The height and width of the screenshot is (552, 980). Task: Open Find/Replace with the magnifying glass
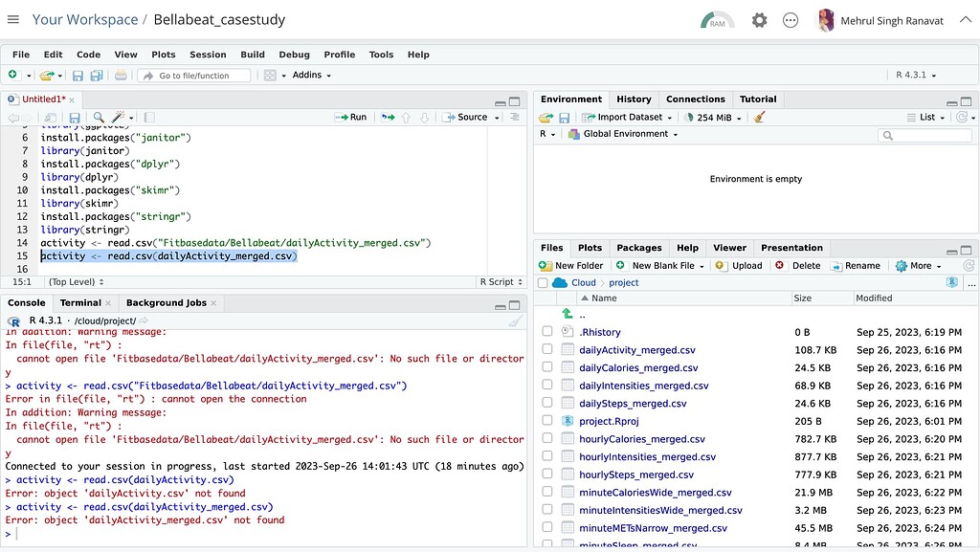click(99, 117)
